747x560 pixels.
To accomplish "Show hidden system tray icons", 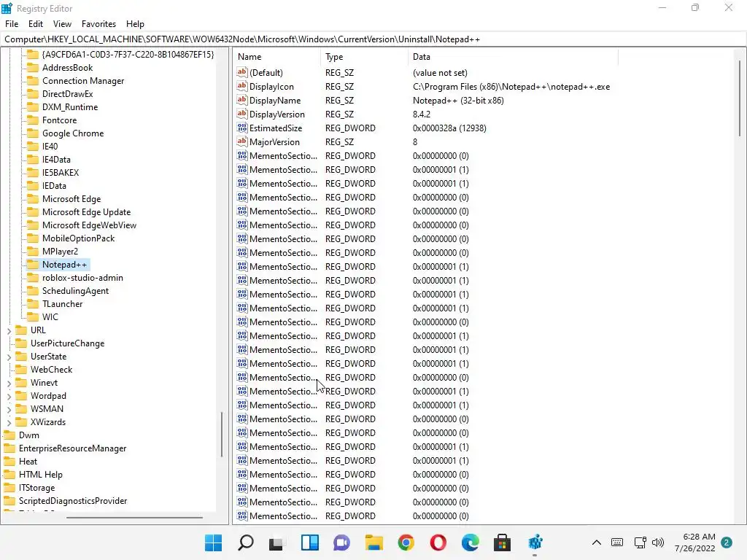I will point(597,542).
